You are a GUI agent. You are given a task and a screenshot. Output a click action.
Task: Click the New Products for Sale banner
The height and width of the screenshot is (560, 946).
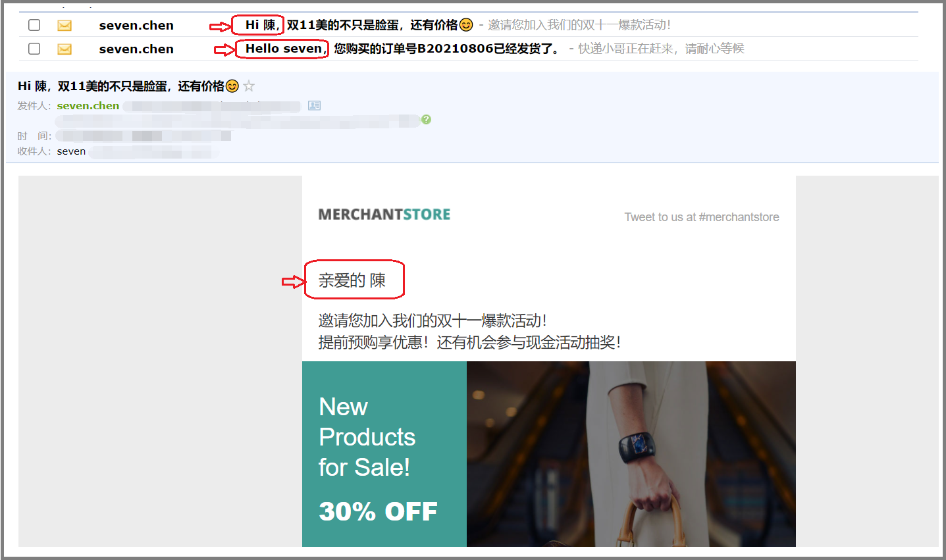[384, 454]
